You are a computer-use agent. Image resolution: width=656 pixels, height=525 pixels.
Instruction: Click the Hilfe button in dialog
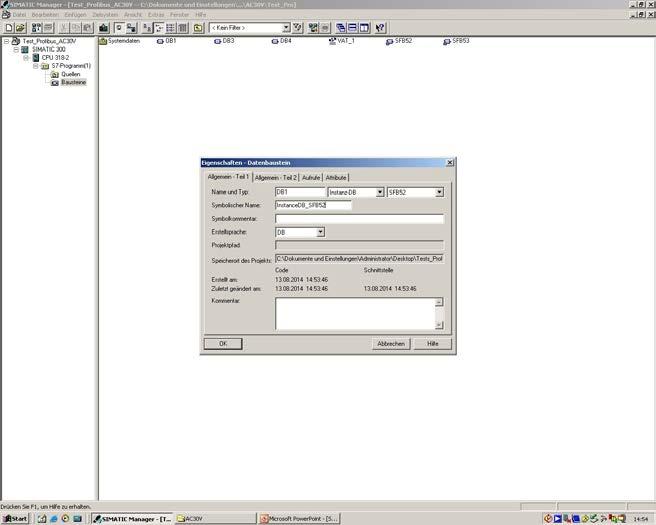[433, 343]
